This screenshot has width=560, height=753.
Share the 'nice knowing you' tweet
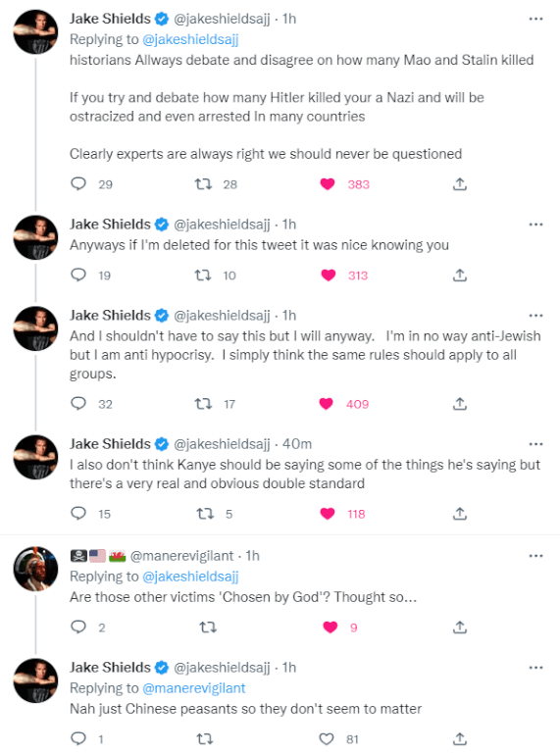coord(460,276)
